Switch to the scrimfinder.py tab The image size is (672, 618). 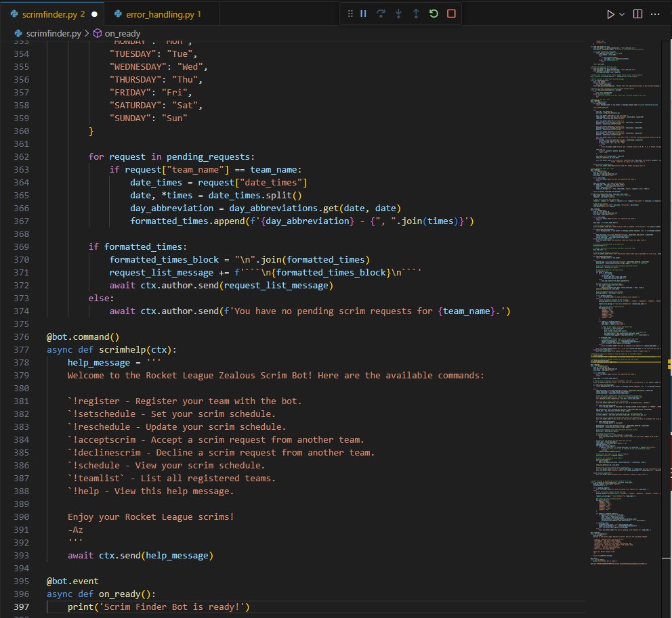[49, 14]
